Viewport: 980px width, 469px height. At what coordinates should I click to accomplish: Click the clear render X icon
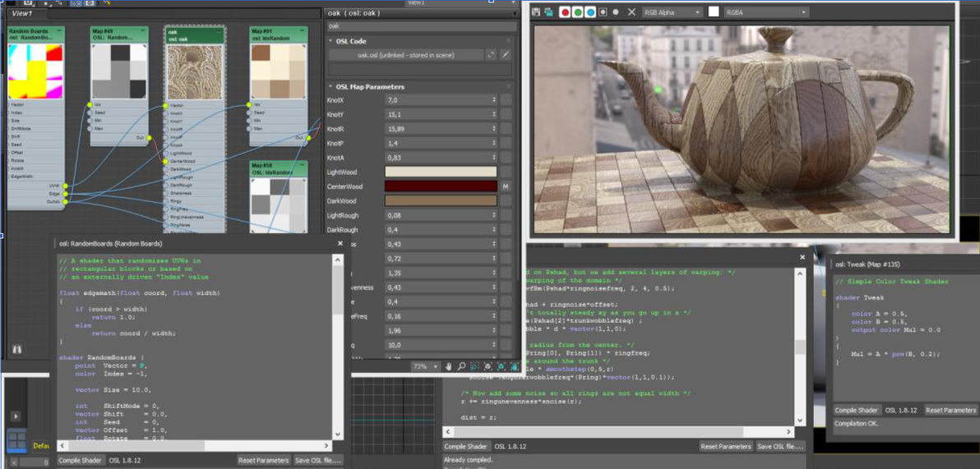pos(631,12)
